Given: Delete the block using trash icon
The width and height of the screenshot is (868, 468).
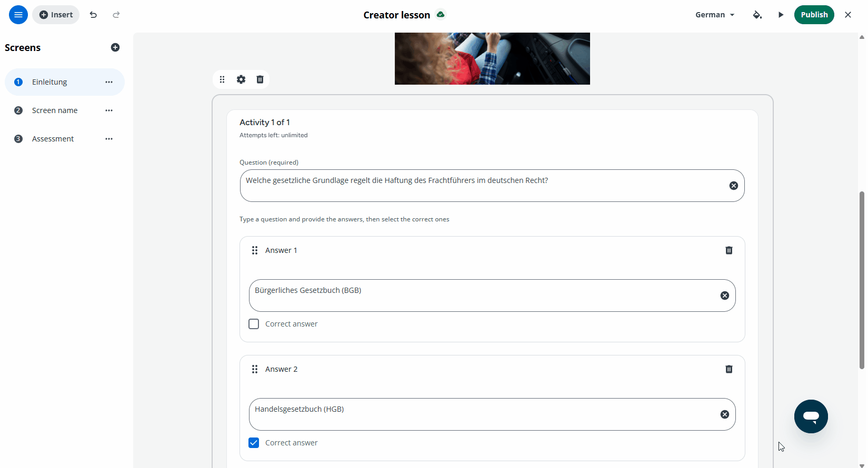Looking at the screenshot, I should pos(260,79).
